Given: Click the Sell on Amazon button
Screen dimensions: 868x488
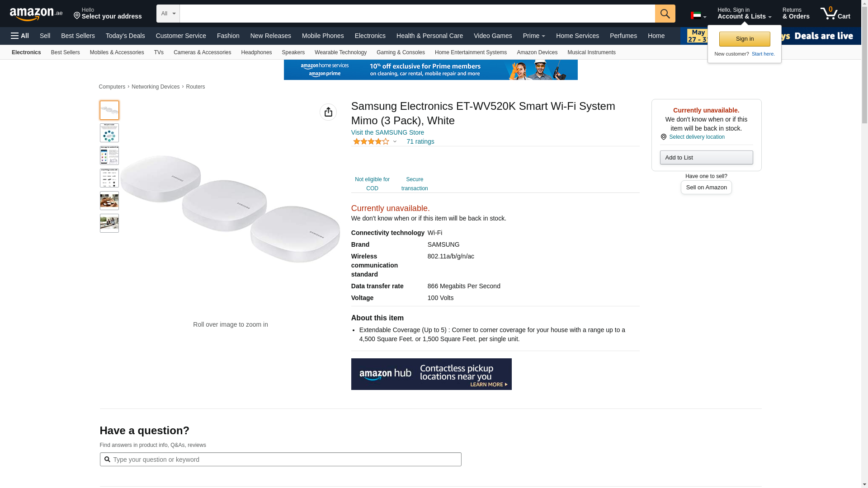Looking at the screenshot, I should [706, 187].
